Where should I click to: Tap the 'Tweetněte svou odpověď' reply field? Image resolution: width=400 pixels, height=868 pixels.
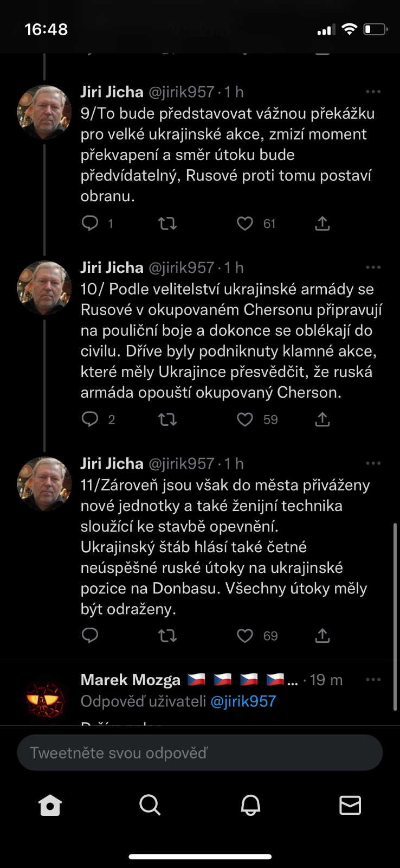(200, 753)
